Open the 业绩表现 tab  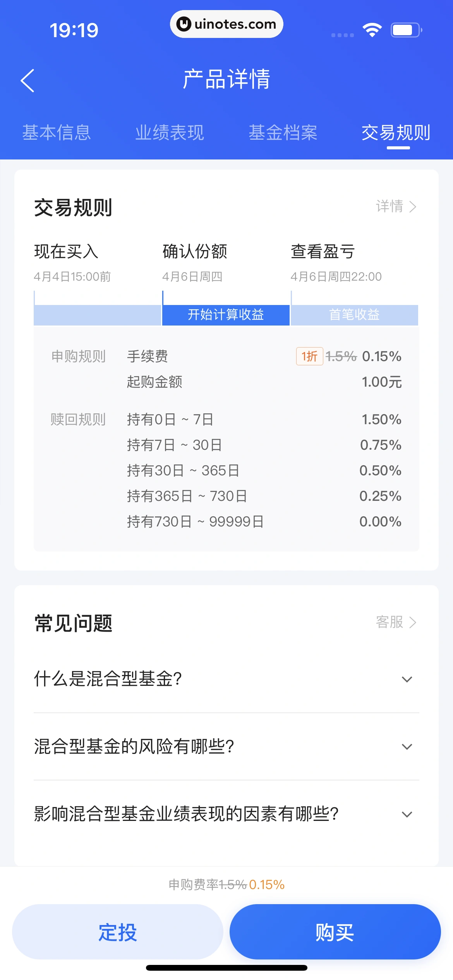tap(170, 132)
